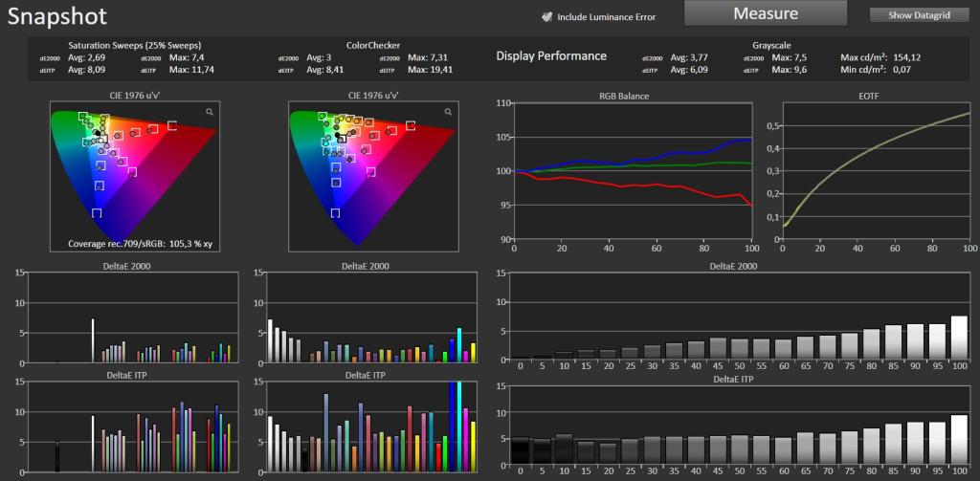The width and height of the screenshot is (980, 481).
Task: Click the cyan bar in ColorChecker DeltaE 2000 chart
Action: tap(459, 345)
